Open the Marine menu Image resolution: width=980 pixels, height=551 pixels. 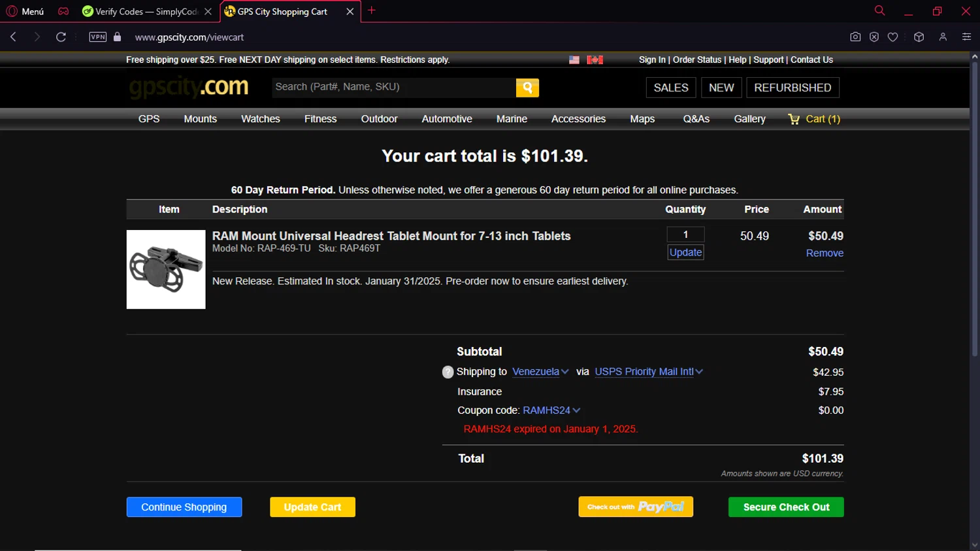pyautogui.click(x=512, y=119)
